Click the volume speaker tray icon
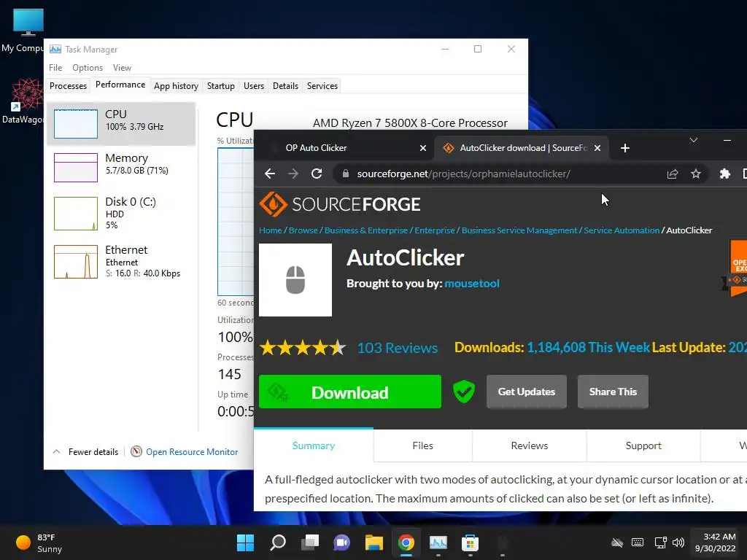 (x=678, y=542)
